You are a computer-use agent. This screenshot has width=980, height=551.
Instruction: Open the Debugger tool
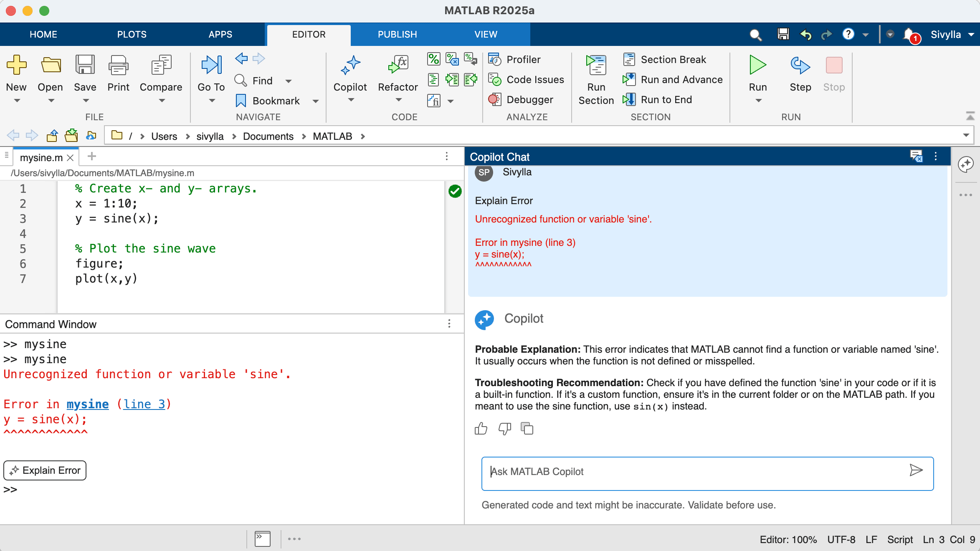(x=495, y=99)
